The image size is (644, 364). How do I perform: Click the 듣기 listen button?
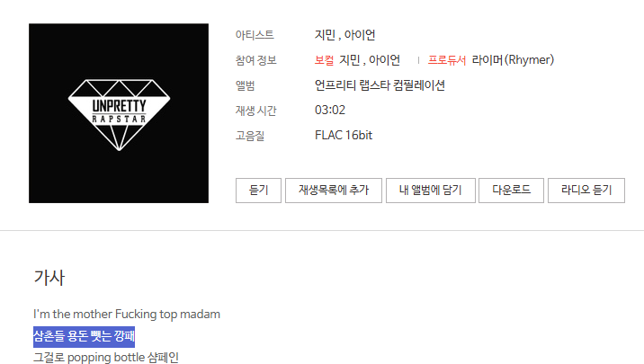point(258,191)
